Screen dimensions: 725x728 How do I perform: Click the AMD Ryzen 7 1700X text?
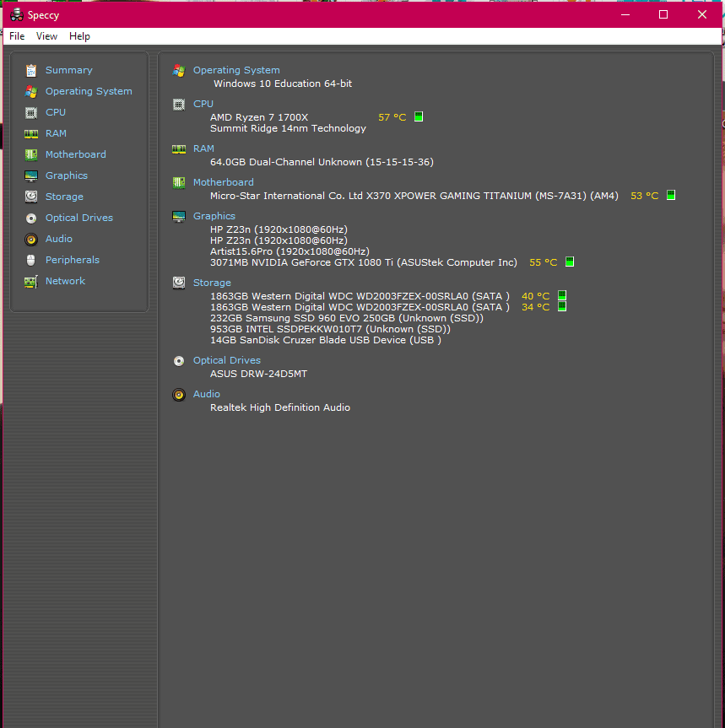(x=259, y=117)
